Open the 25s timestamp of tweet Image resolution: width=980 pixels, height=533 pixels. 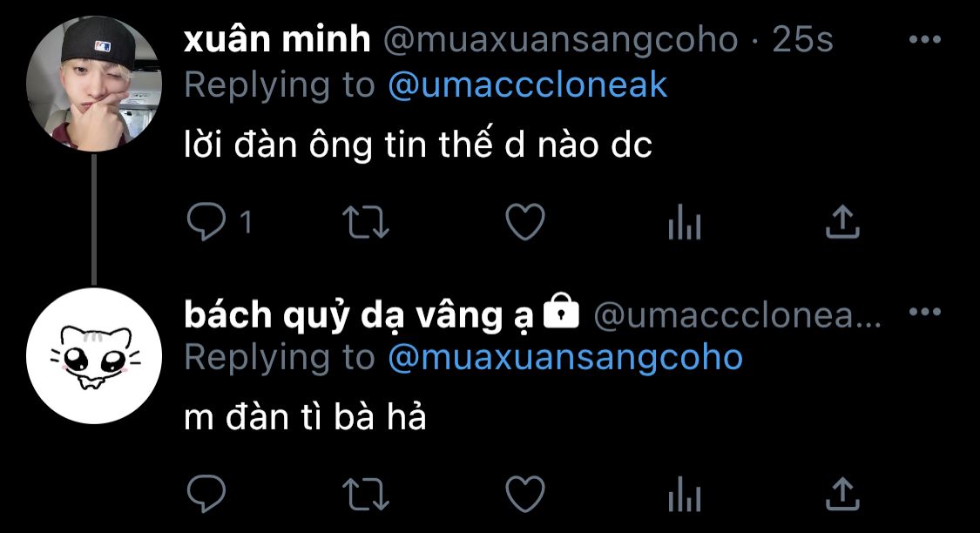pyautogui.click(x=802, y=39)
